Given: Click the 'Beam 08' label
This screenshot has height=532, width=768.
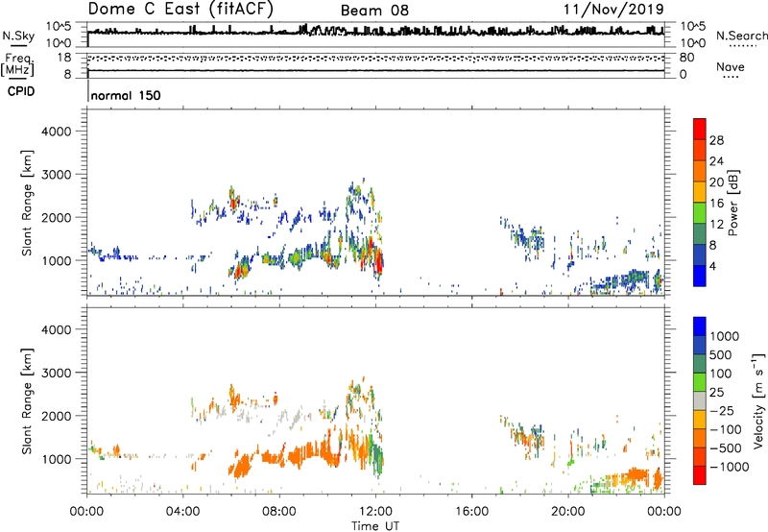Looking at the screenshot, I should [x=374, y=11].
